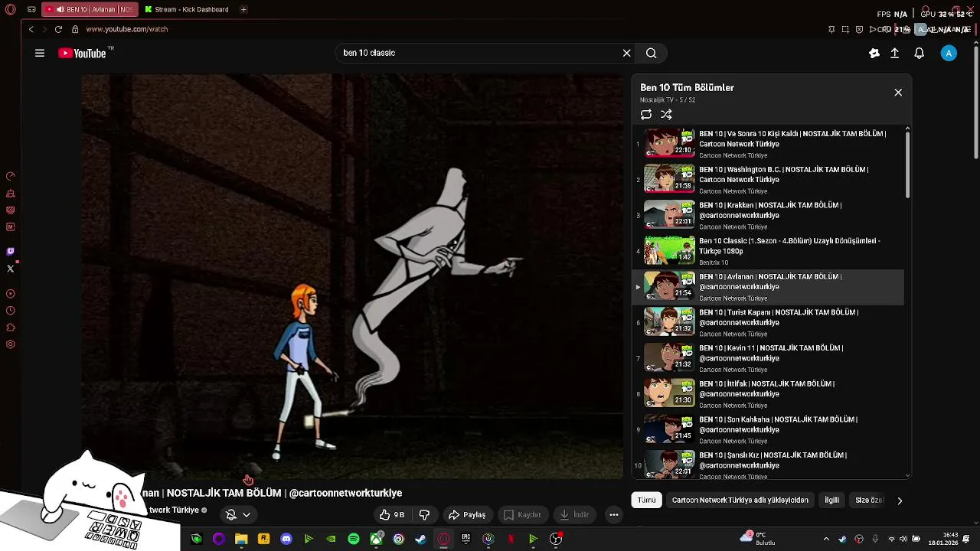
Task: Play Şanslı Kız playlist video thumbnail
Action: [669, 465]
